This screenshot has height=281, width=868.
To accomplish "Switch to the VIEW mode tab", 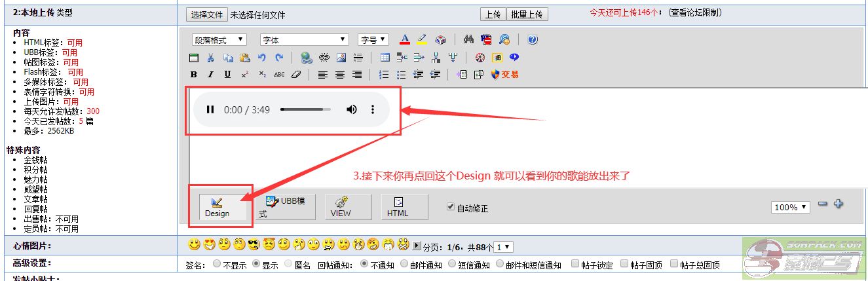I will (340, 207).
